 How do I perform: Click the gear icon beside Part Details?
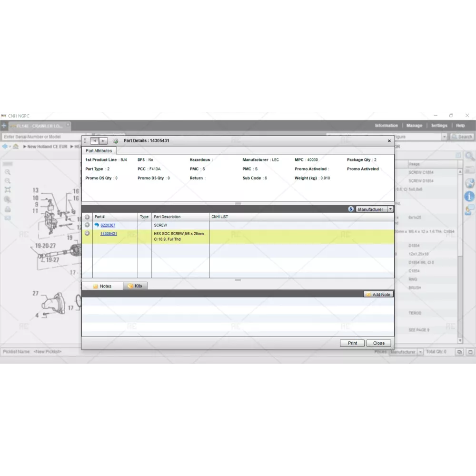pyautogui.click(x=115, y=141)
